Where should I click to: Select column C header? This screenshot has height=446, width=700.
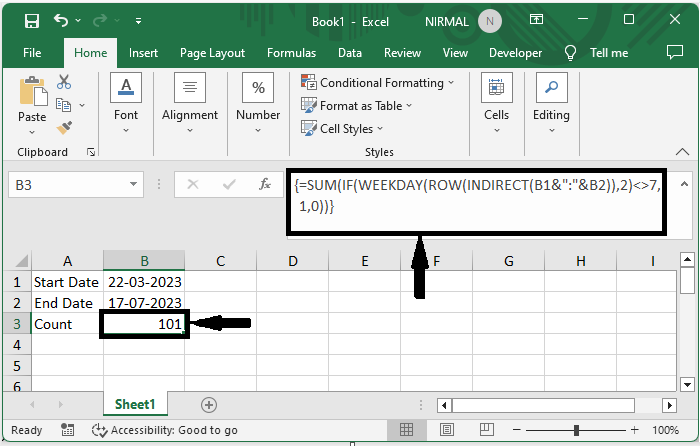click(x=221, y=261)
